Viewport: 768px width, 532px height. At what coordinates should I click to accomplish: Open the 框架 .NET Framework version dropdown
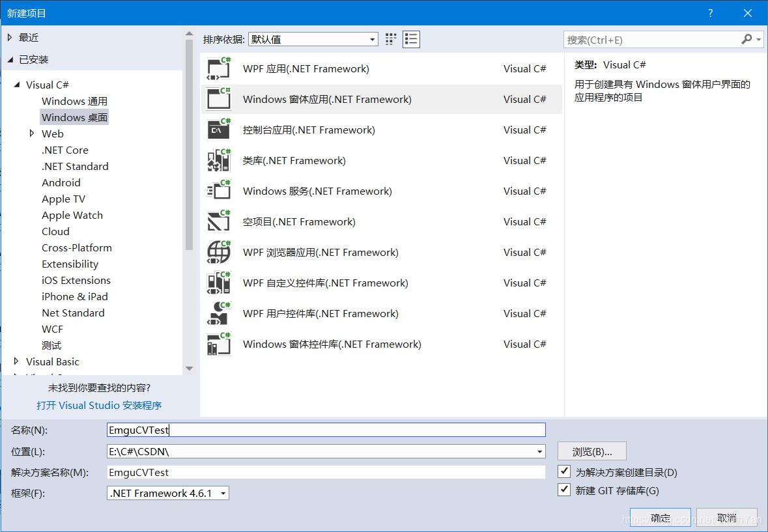coord(168,493)
